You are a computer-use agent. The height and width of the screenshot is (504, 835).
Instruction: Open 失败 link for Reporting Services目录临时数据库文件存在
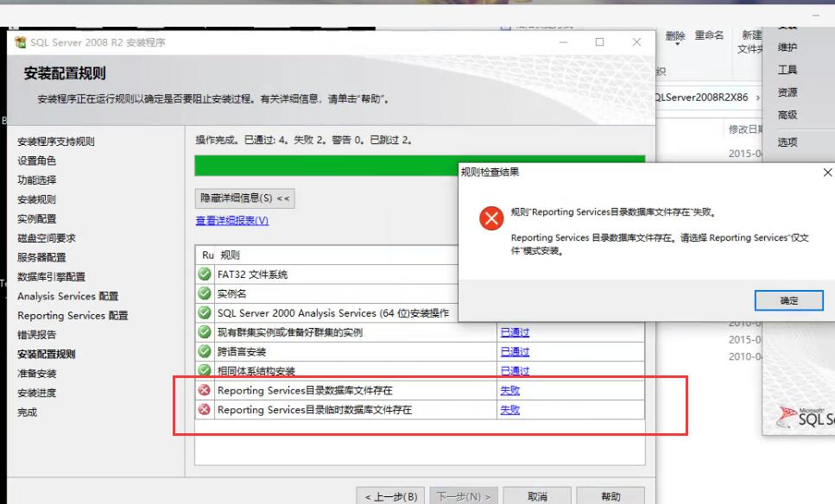pyautogui.click(x=510, y=410)
